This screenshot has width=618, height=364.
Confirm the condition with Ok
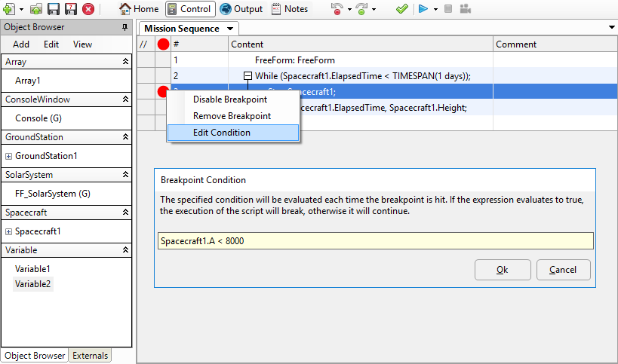point(503,270)
